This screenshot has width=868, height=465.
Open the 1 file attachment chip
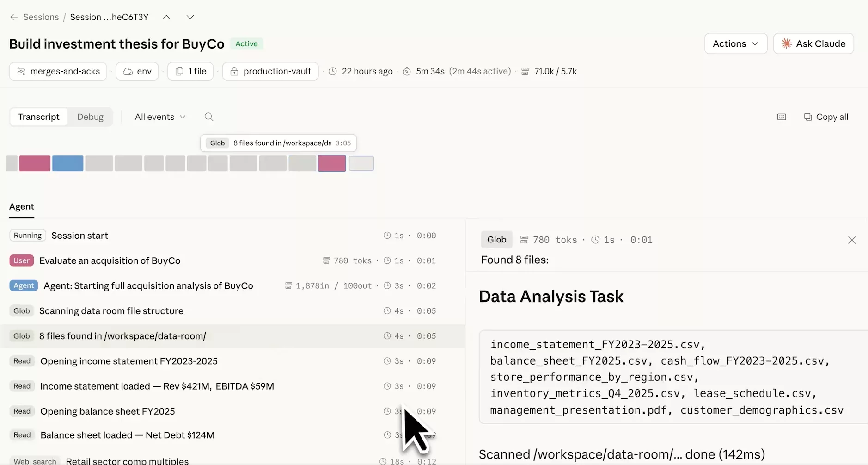click(190, 71)
